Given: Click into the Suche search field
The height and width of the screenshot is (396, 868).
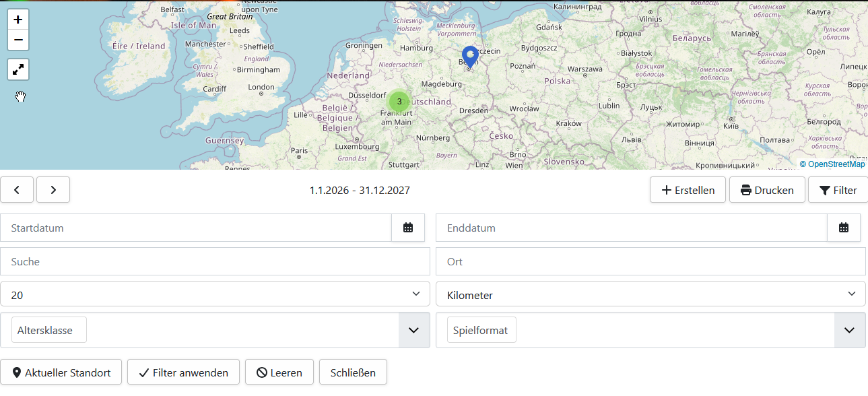Looking at the screenshot, I should [215, 261].
